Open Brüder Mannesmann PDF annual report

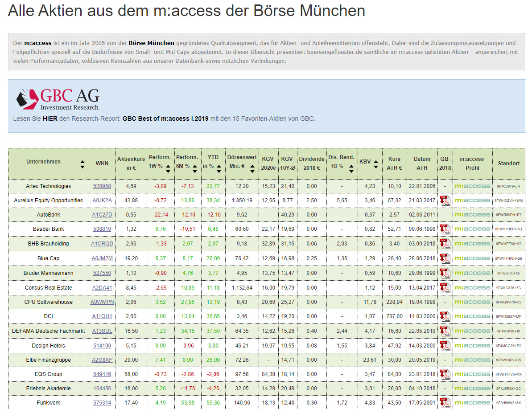(445, 273)
